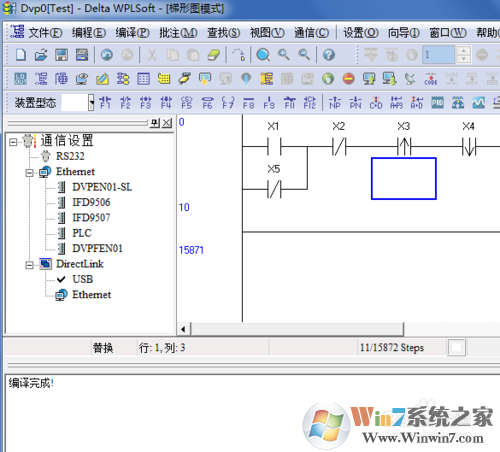Viewport: 500px width, 452px height.
Task: Save the project with floppy icon
Action: 61,55
